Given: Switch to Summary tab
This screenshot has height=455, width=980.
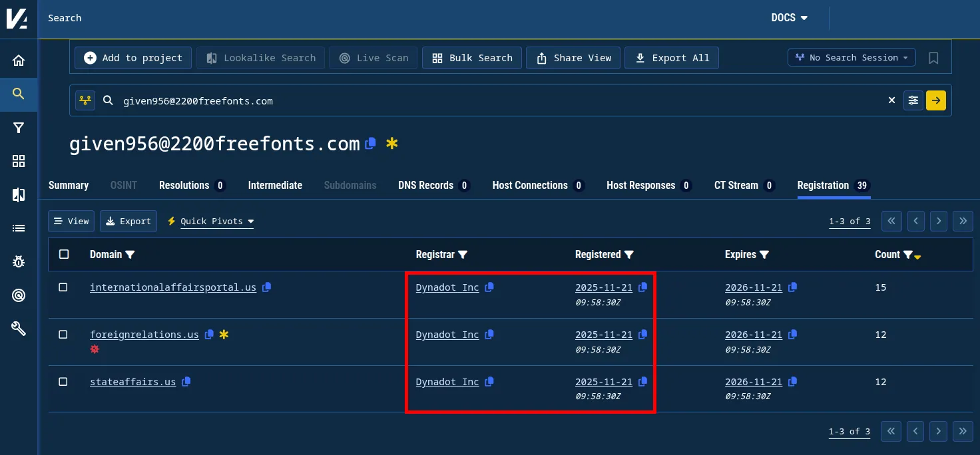Looking at the screenshot, I should pos(69,186).
